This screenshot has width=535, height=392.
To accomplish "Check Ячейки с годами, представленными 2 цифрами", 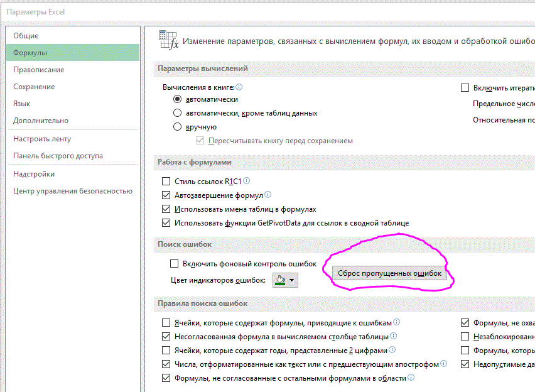I will pyautogui.click(x=166, y=351).
